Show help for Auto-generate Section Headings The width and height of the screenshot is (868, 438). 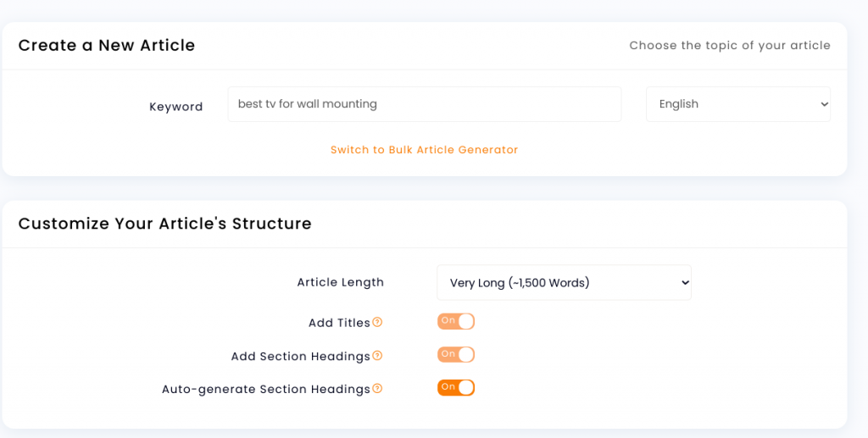(x=377, y=389)
